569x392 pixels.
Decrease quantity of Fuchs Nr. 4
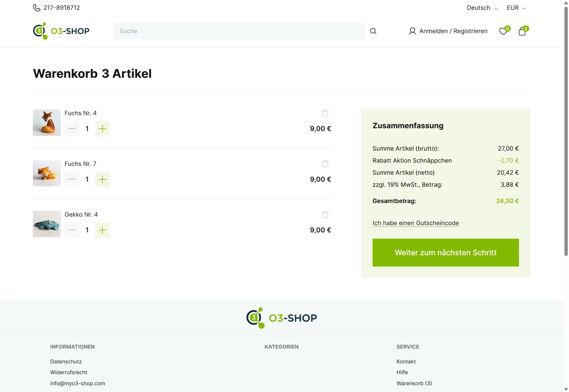(72, 129)
